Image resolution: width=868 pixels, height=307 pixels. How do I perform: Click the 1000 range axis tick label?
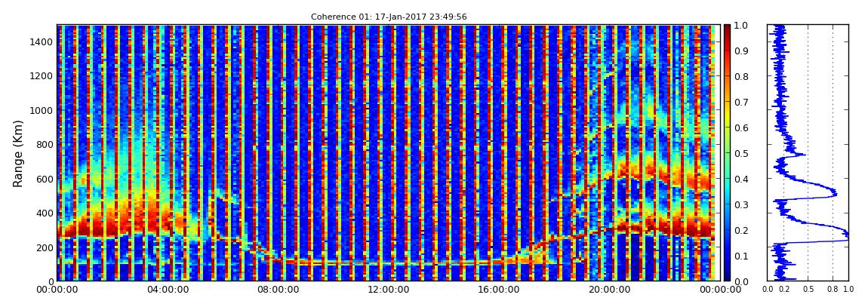(42, 111)
